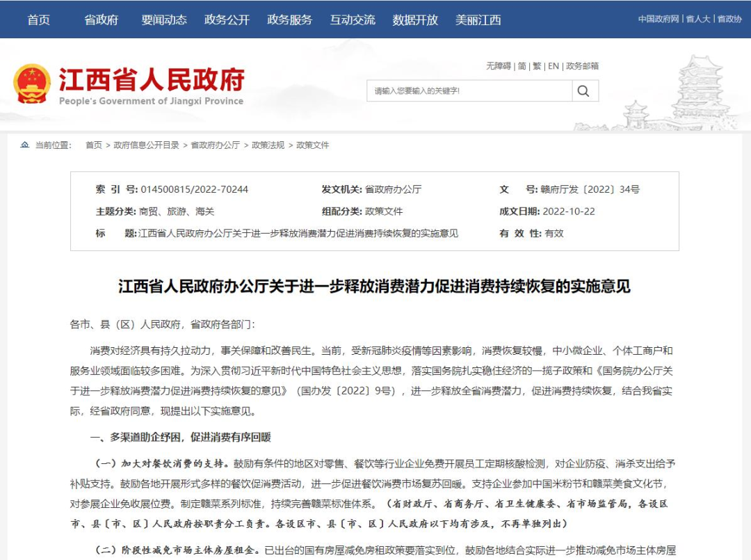Expand the 互动交流 navigation menu
The height and width of the screenshot is (560, 751).
pos(352,19)
